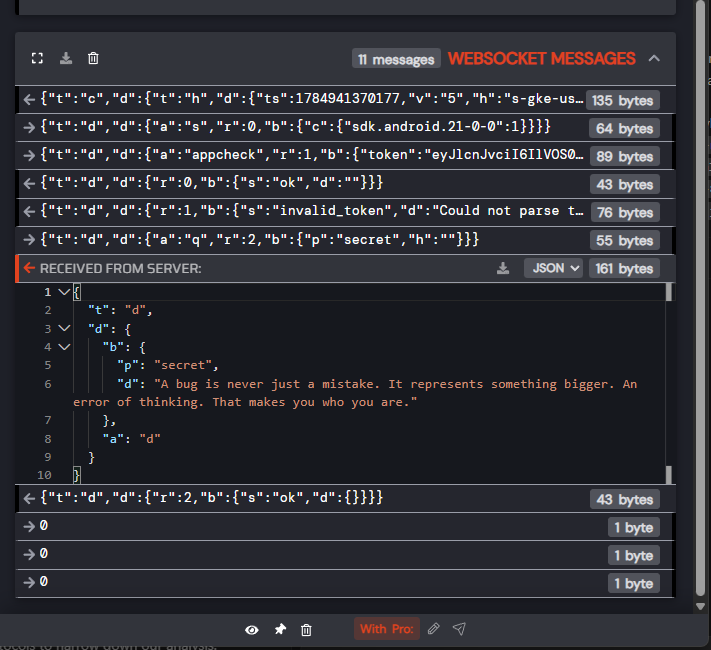Clear WebSocket messages with the trash icon

coord(93,59)
